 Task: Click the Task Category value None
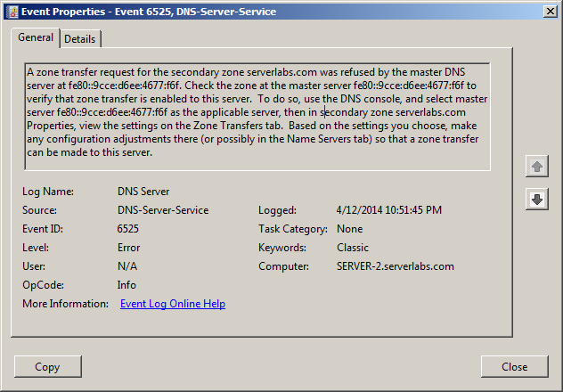350,229
